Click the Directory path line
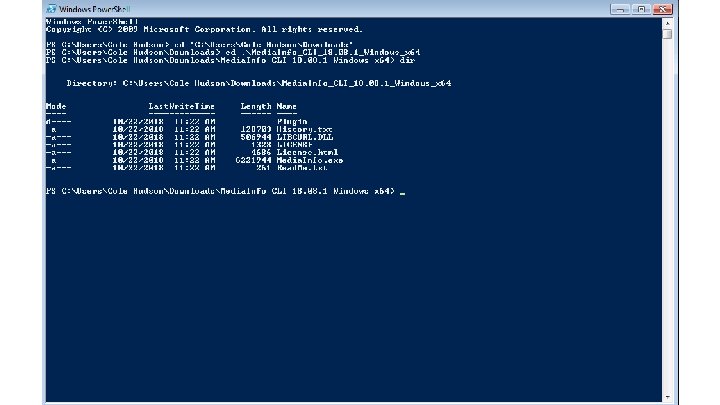720x405 pixels. tap(259, 83)
